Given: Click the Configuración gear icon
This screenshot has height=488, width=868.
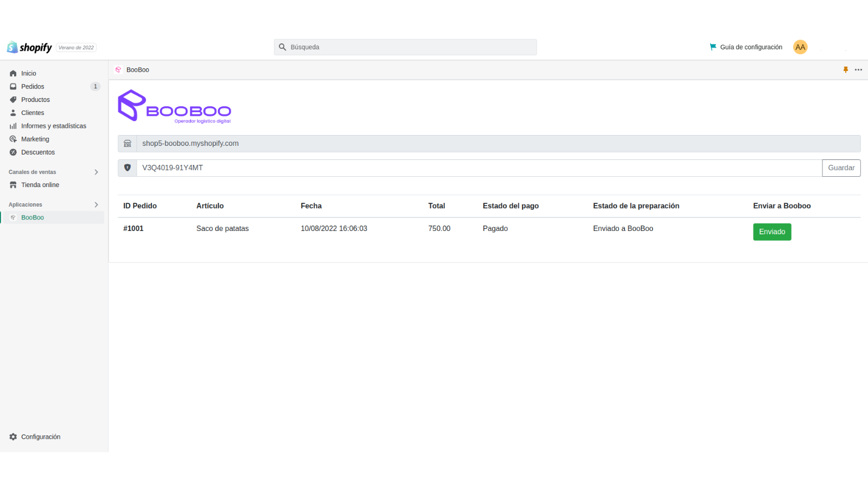Looking at the screenshot, I should (13, 436).
